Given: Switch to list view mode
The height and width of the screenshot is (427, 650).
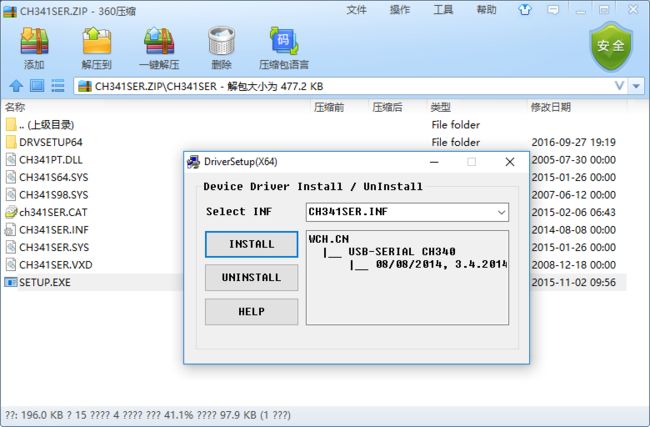Looking at the screenshot, I should [58, 86].
